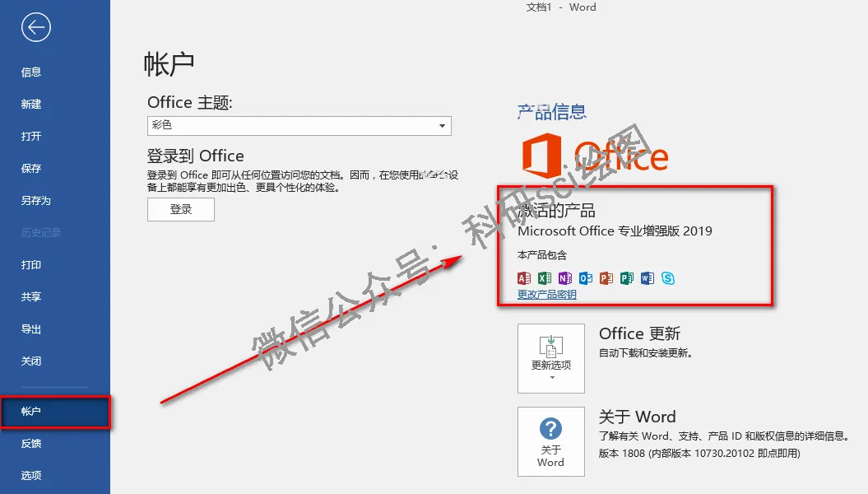Click the 'Office 更新' heading
The image size is (868, 494).
click(639, 333)
